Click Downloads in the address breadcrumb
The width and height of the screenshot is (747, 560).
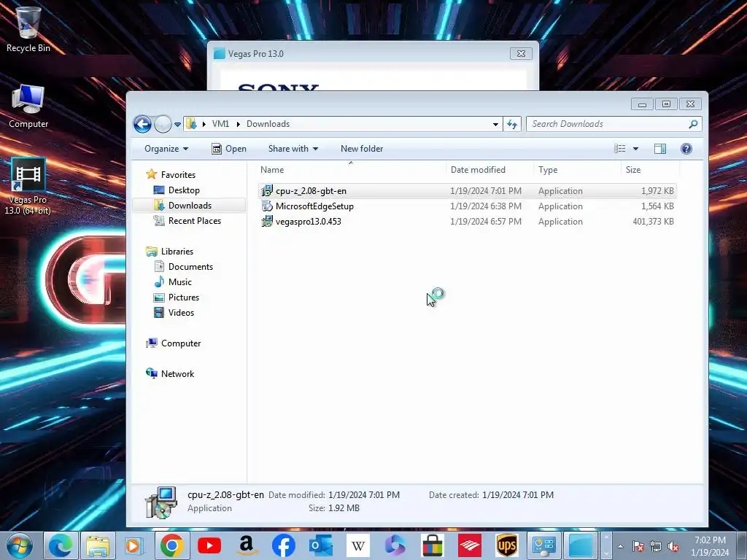pos(268,124)
